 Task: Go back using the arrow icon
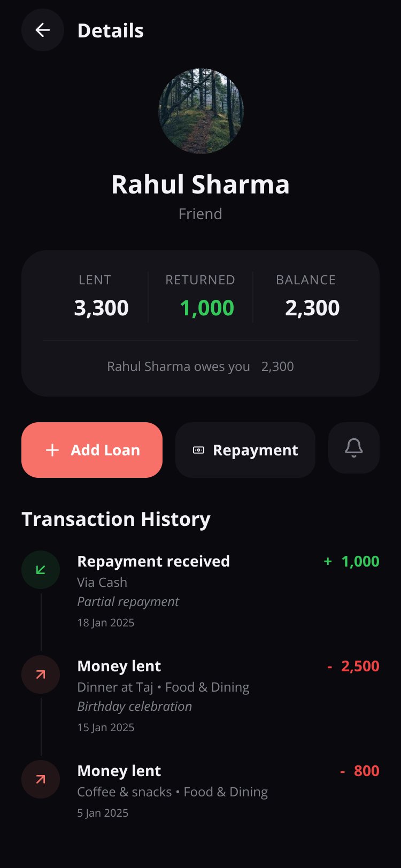point(43,30)
